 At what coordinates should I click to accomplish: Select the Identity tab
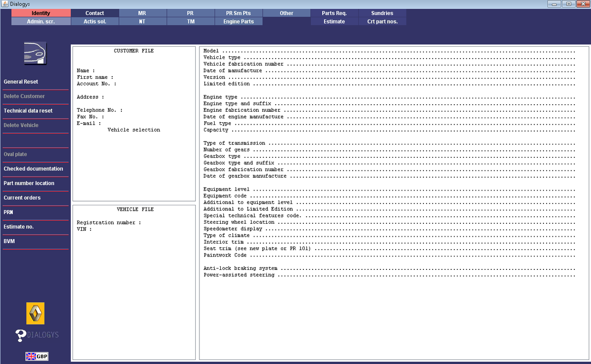point(41,13)
